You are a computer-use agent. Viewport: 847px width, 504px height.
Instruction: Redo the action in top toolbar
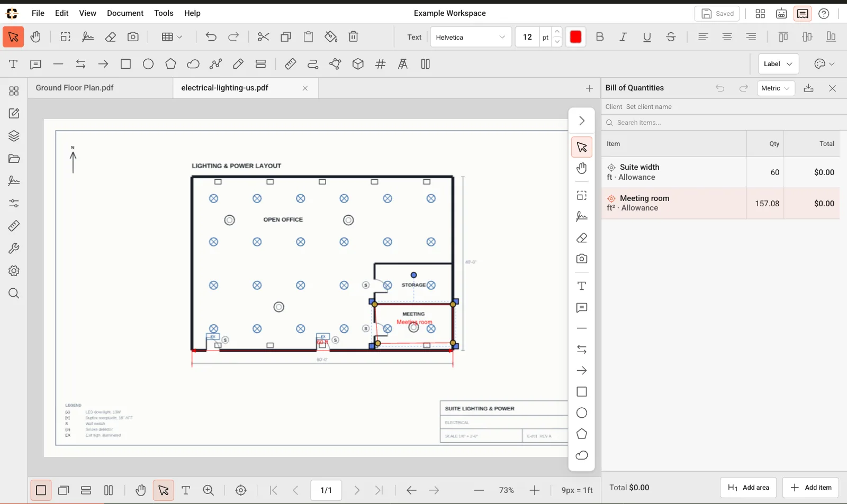[x=233, y=37]
